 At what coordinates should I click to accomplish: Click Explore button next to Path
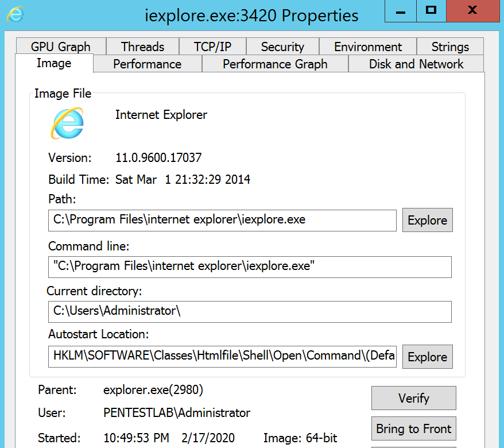coord(427,221)
